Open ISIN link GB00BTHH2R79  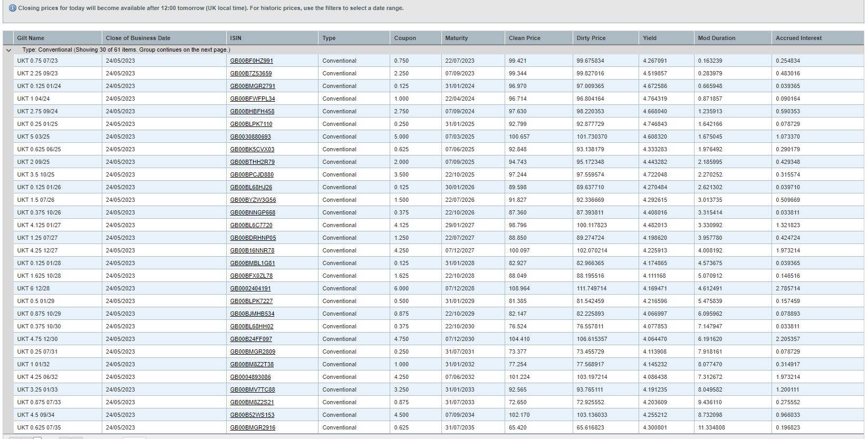coord(252,162)
